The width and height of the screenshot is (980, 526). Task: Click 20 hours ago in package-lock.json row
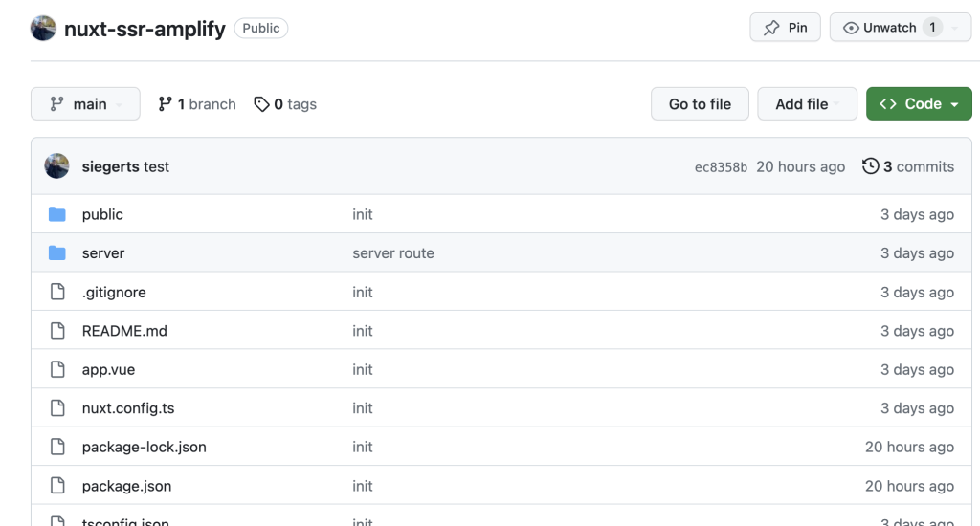pos(909,447)
